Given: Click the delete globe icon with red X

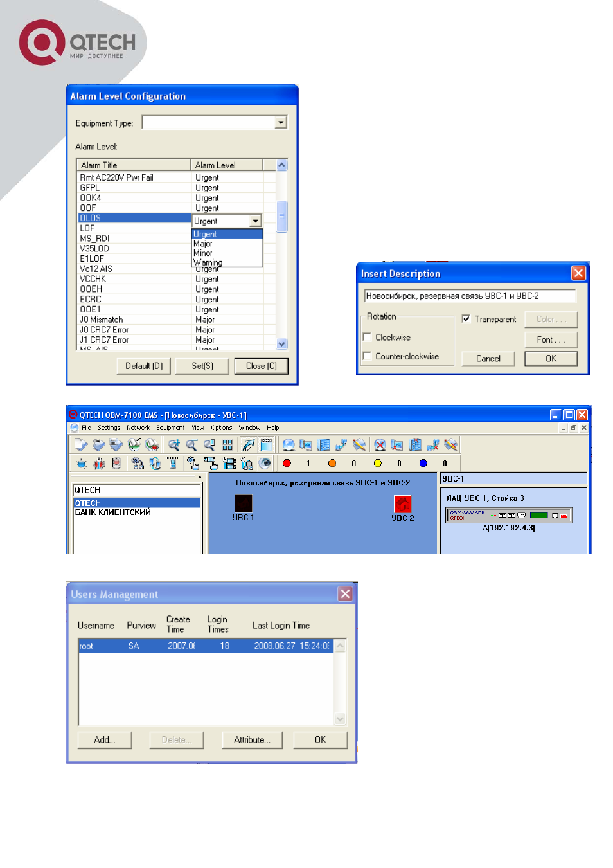Looking at the screenshot, I should pyautogui.click(x=380, y=444).
